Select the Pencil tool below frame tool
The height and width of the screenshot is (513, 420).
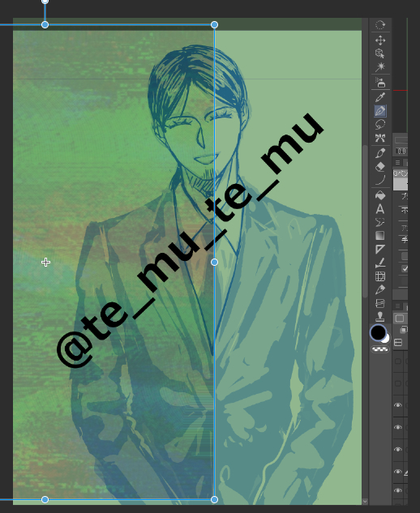[380, 290]
